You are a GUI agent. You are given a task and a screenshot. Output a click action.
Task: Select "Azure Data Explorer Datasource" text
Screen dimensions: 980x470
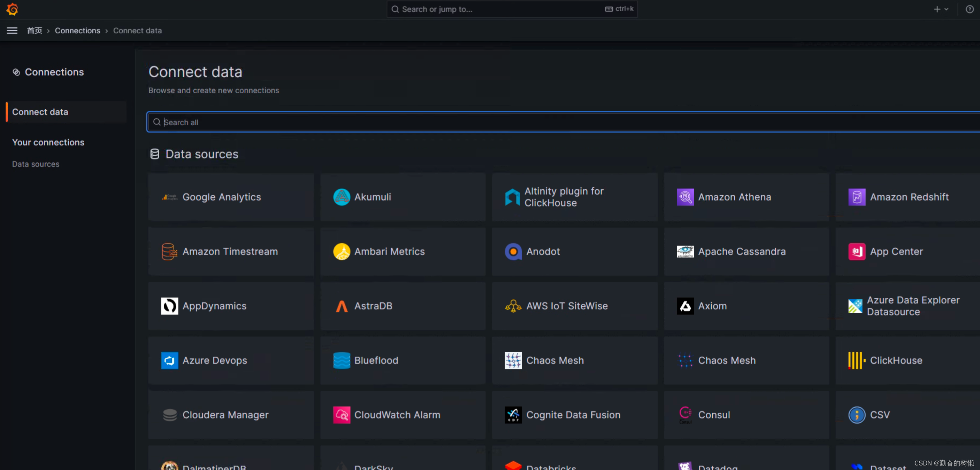point(913,306)
